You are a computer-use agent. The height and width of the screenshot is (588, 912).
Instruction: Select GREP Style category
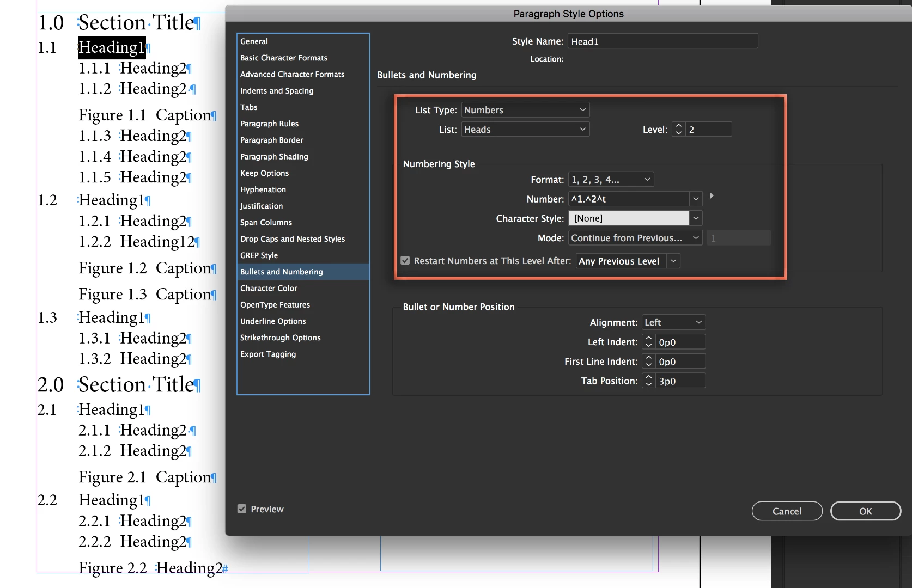pos(303,255)
